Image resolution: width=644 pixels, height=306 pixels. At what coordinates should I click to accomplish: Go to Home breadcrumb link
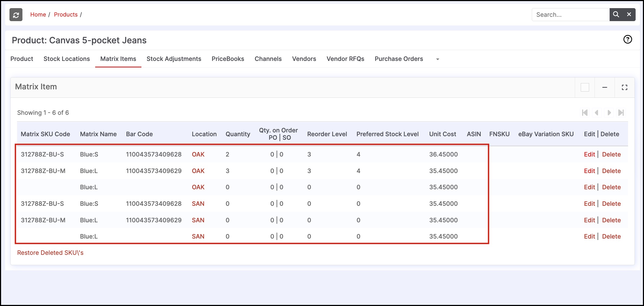pyautogui.click(x=38, y=15)
